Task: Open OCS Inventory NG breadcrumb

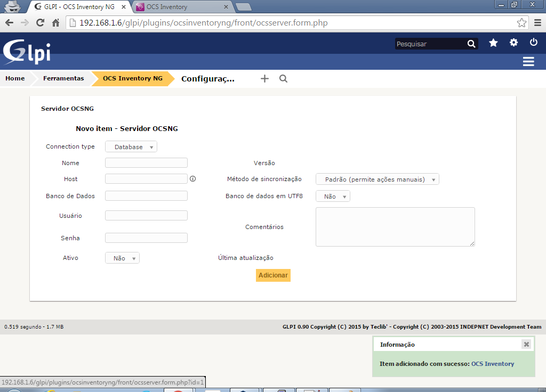Action: tap(133, 78)
